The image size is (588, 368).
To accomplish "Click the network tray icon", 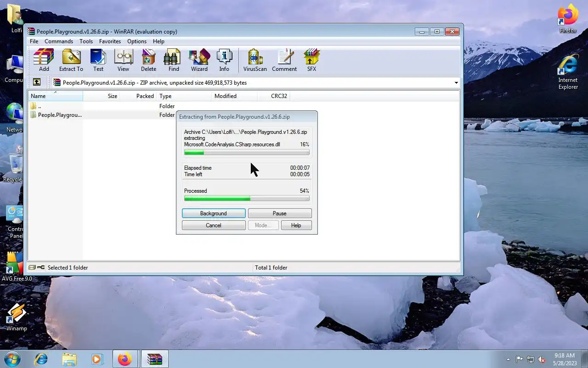I will coord(531,359).
